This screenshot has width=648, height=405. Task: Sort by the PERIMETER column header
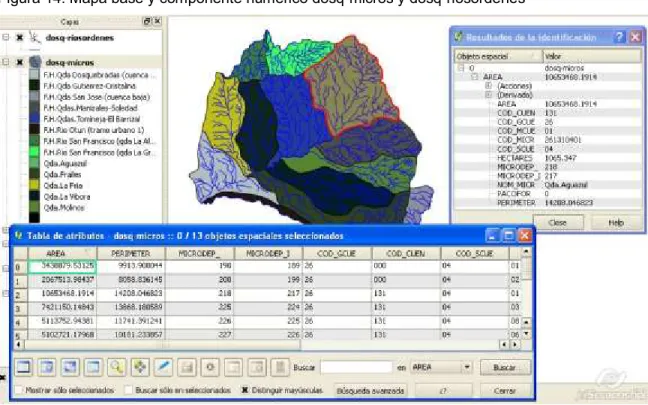[131, 253]
